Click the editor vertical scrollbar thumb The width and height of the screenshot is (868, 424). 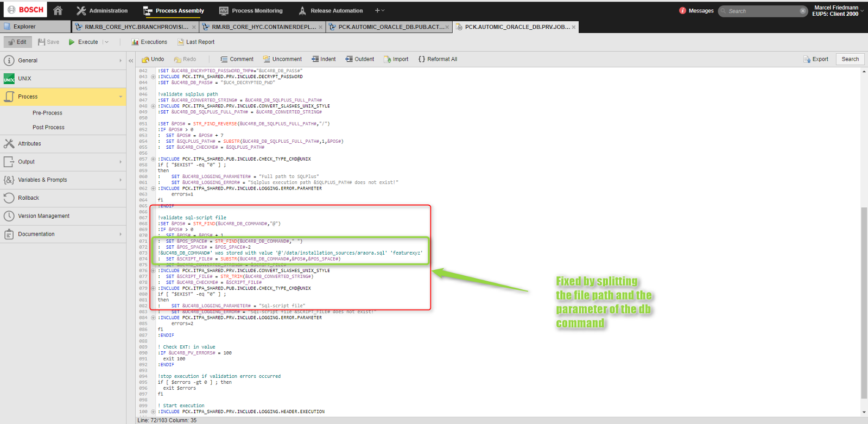coord(864,303)
